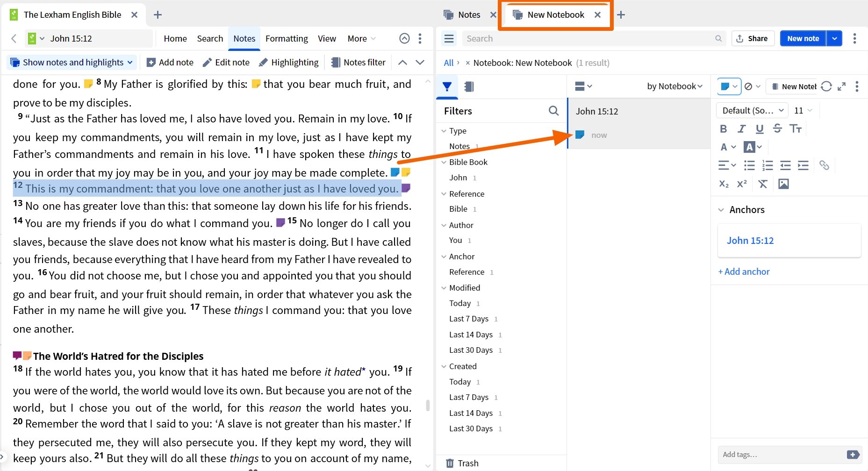The width and height of the screenshot is (868, 471).
Task: Open the John 15:12 anchor link
Action: click(x=750, y=240)
